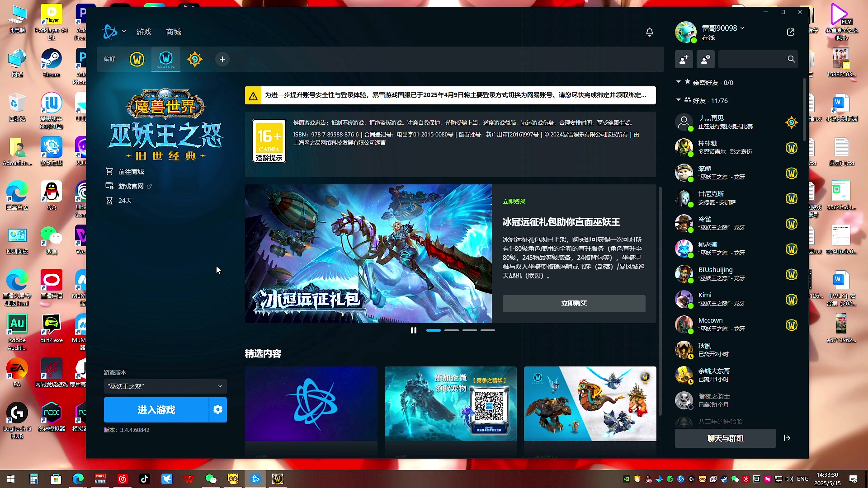Open the 游戏版本 "巫妖王之怒" dropdown
Screen dimensions: 868x488
(x=165, y=386)
